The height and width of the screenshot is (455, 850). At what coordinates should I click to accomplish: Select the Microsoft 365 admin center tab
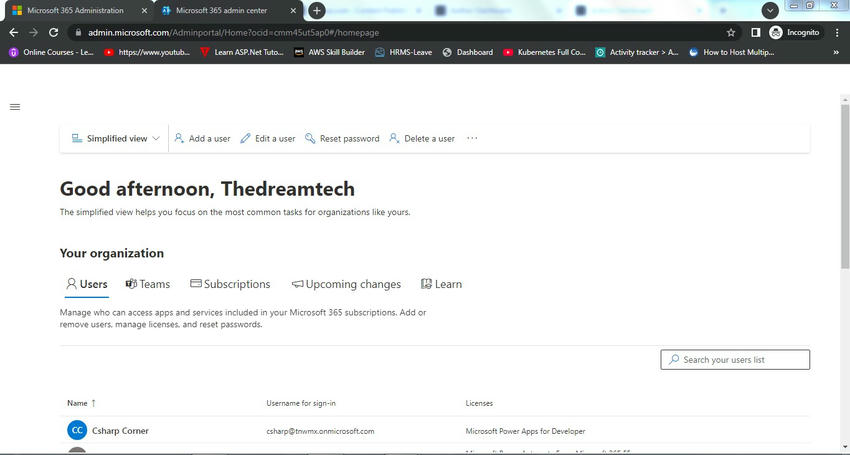point(222,10)
